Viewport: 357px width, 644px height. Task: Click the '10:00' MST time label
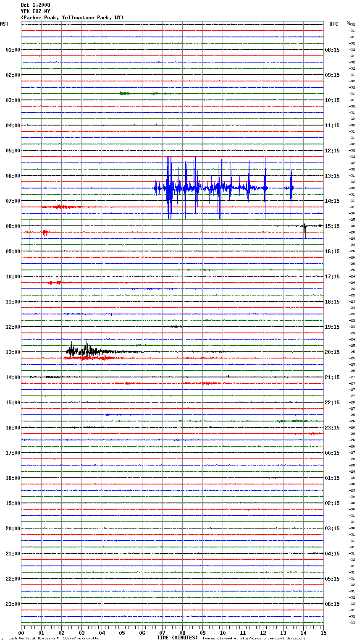[13, 277]
